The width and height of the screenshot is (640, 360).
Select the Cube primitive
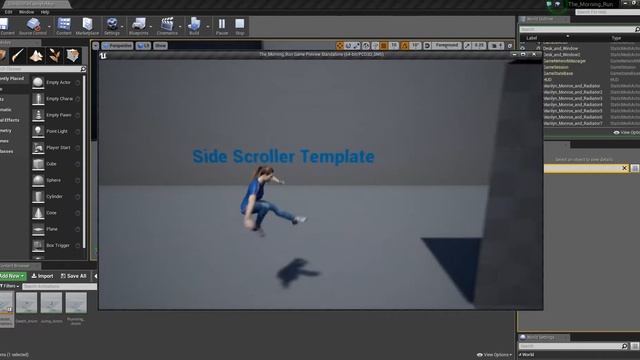point(56,164)
